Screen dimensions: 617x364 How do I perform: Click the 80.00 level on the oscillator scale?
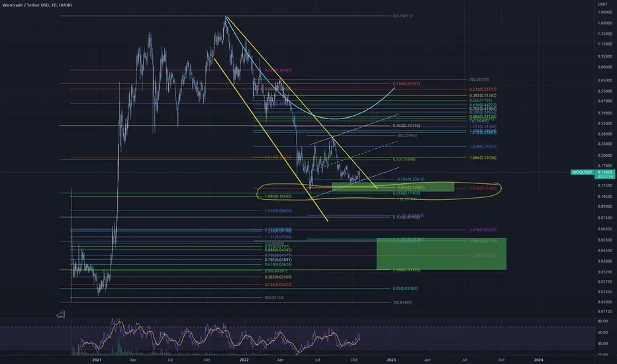pyautogui.click(x=602, y=321)
